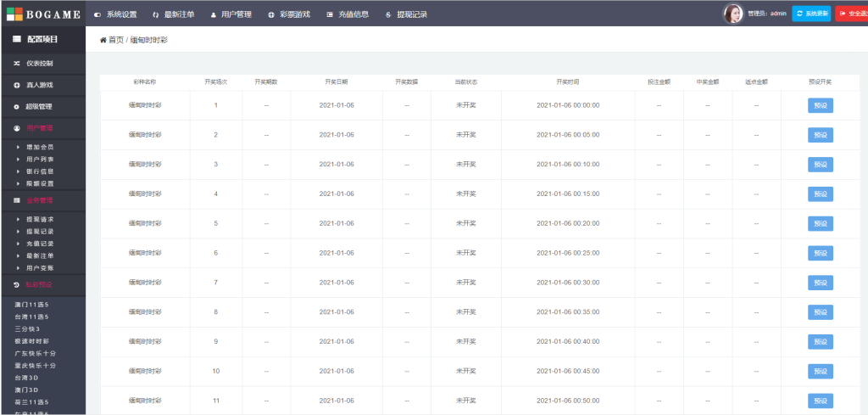Collapse the 业务管理 sidebar section

click(42, 200)
